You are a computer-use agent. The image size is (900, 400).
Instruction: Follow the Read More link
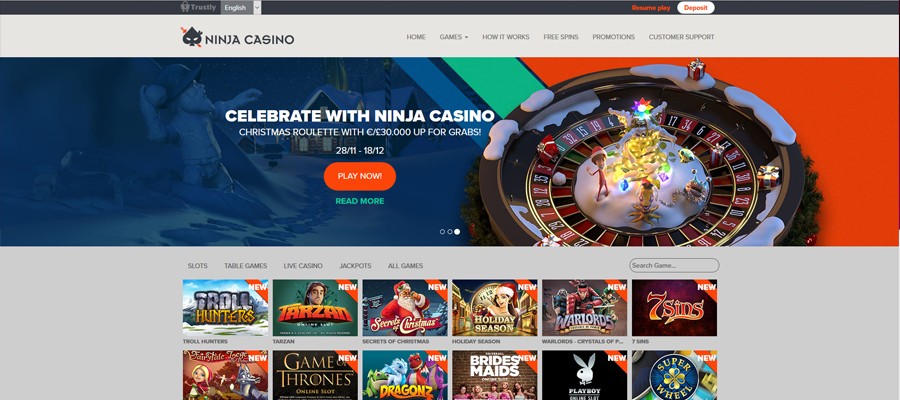[360, 201]
